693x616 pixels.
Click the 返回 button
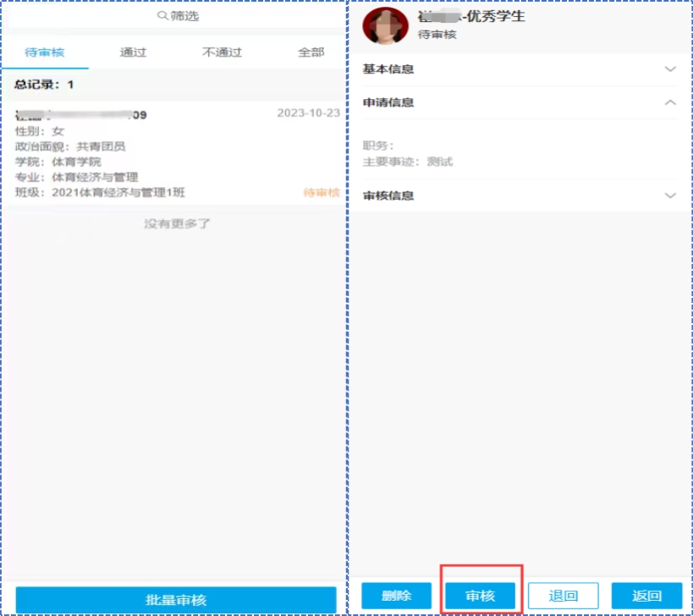646,596
